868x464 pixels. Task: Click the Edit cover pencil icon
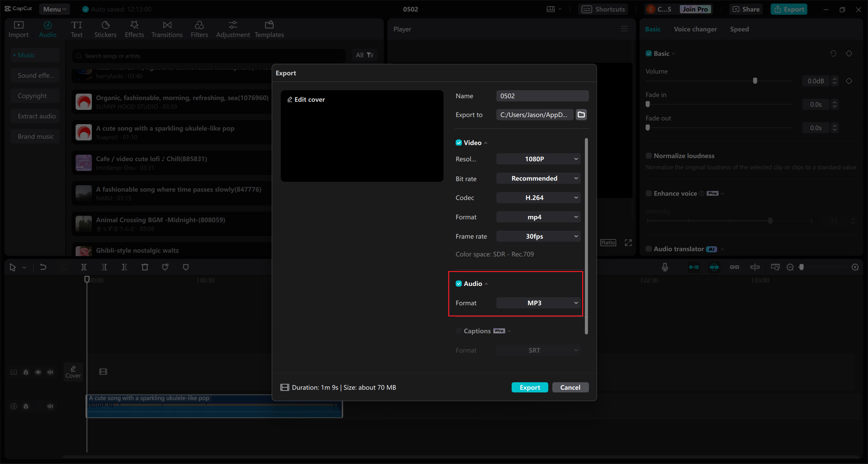click(x=290, y=99)
